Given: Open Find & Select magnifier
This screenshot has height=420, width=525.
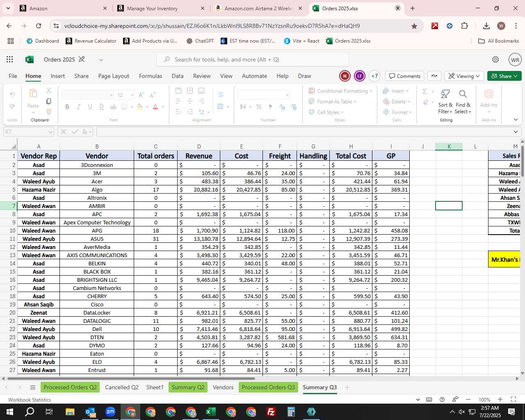Looking at the screenshot, I should coord(463,94).
